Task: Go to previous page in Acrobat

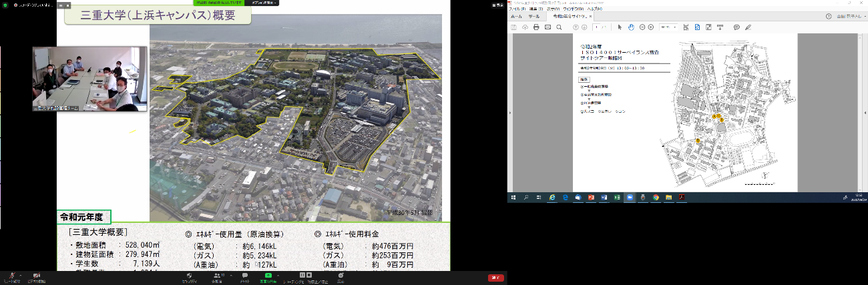Action: click(576, 27)
